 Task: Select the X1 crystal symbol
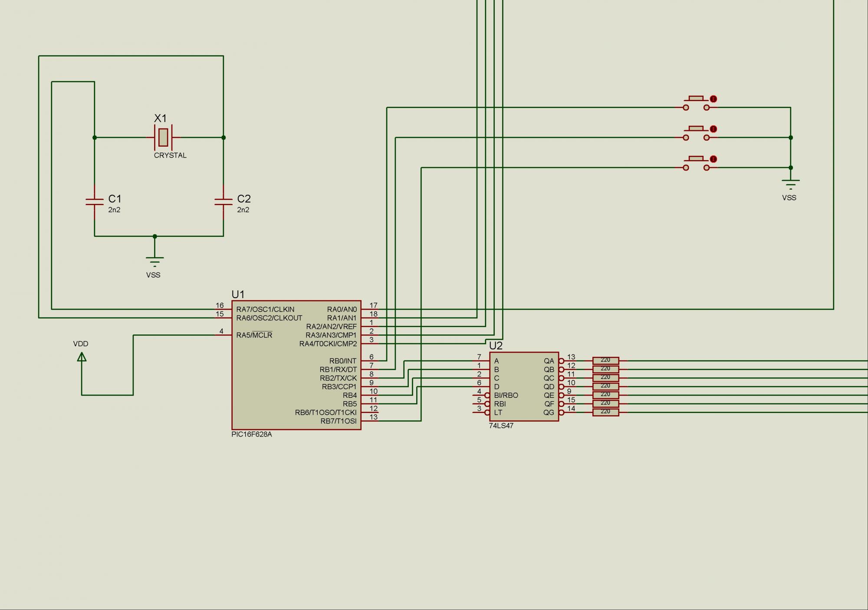[163, 138]
